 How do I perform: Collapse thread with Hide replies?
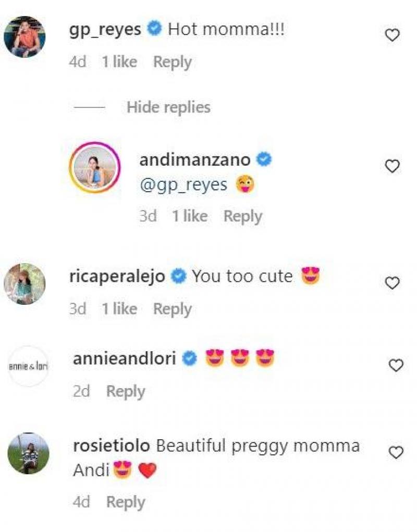pyautogui.click(x=168, y=107)
